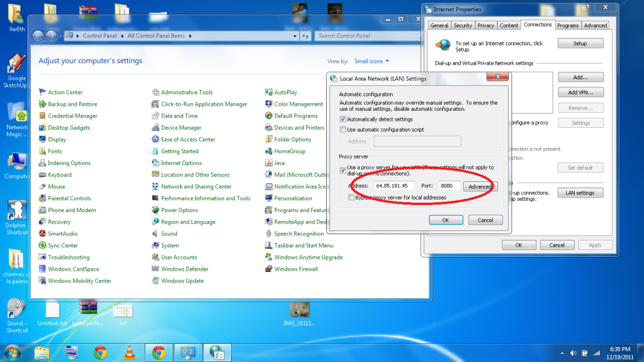Switch to the Security tab

coord(463,25)
